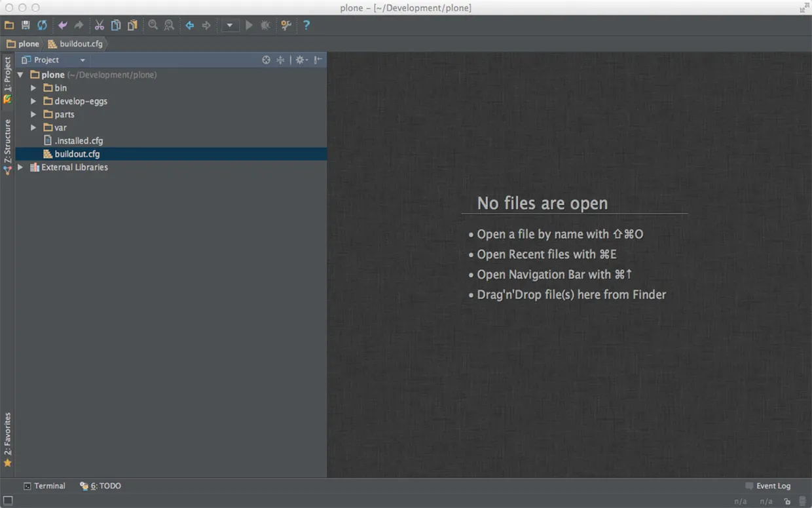812x508 pixels.
Task: Synchronize files using the refresh icon
Action: [41, 25]
